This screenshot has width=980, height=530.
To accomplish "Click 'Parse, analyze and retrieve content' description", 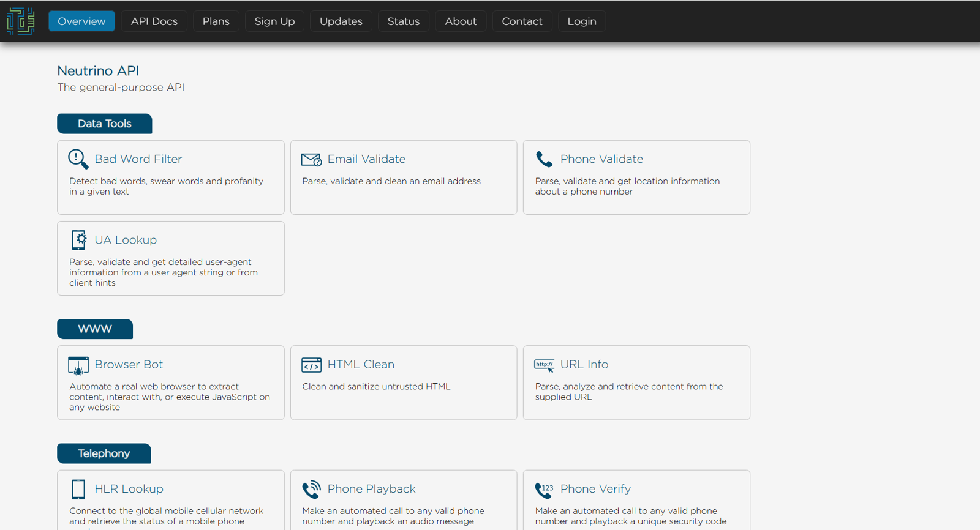I will pos(629,392).
